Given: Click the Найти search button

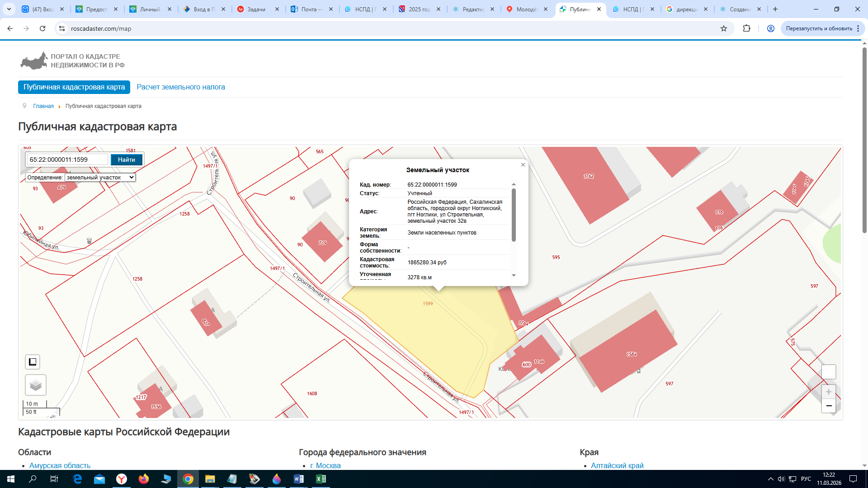Looking at the screenshot, I should pyautogui.click(x=127, y=160).
